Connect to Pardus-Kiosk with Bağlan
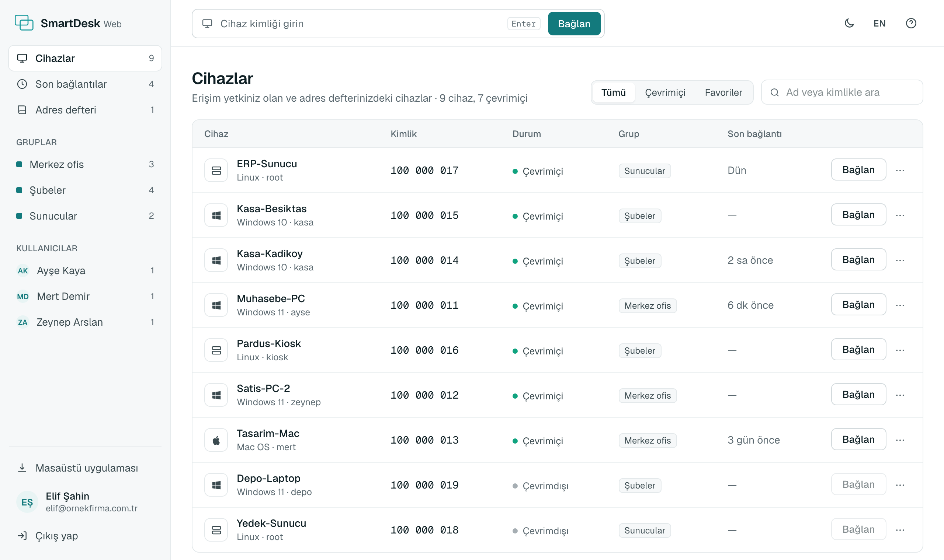944x560 pixels. [x=858, y=349]
